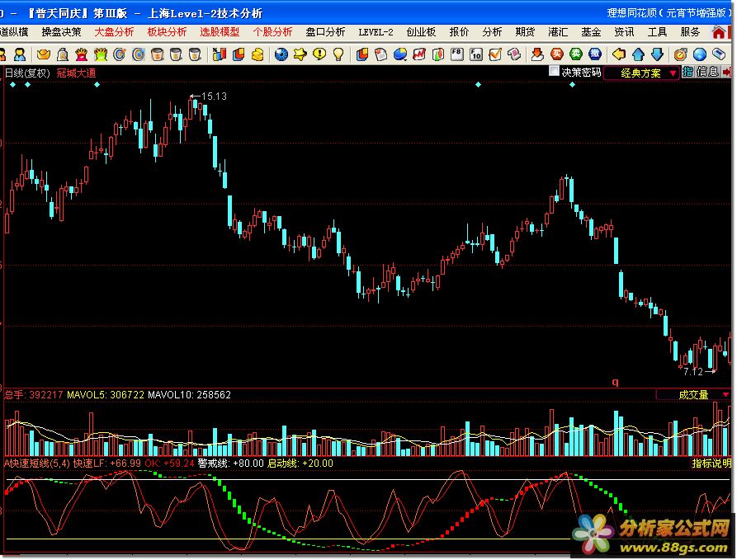The width and height of the screenshot is (737, 560).
Task: Click the MAVOL10: 258562 value
Action: pyautogui.click(x=190, y=394)
